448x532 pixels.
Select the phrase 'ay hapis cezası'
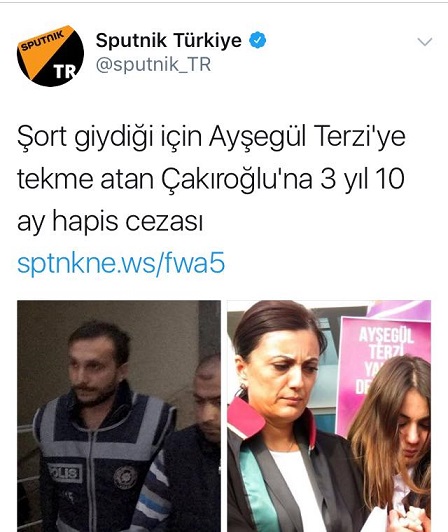[110, 222]
